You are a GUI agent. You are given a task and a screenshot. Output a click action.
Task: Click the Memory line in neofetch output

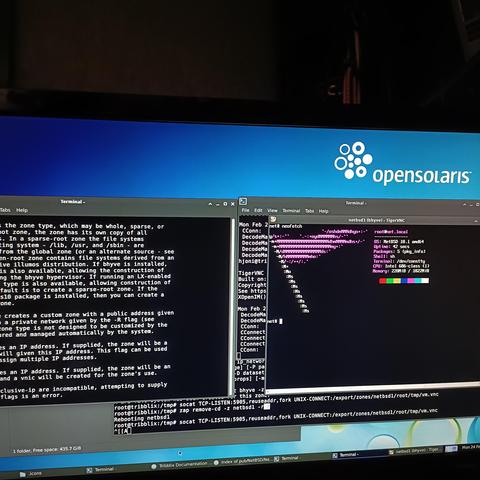point(401,271)
